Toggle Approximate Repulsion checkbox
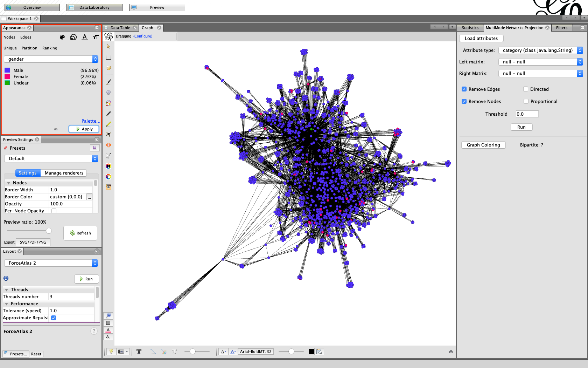This screenshot has width=588, height=368. pyautogui.click(x=54, y=318)
